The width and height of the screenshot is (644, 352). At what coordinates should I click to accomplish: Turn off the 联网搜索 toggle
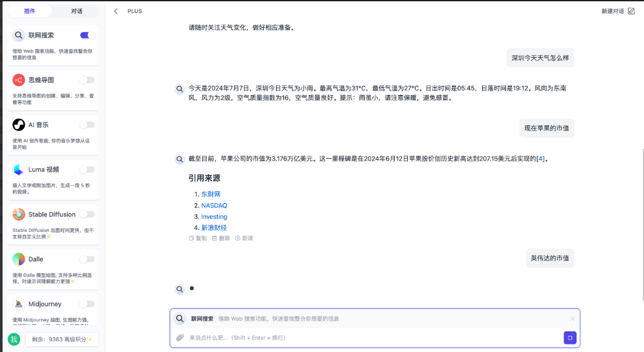coord(87,35)
